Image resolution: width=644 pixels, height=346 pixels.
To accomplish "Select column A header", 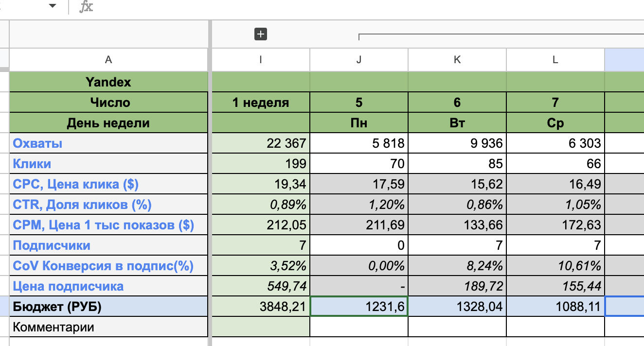I will 108,60.
